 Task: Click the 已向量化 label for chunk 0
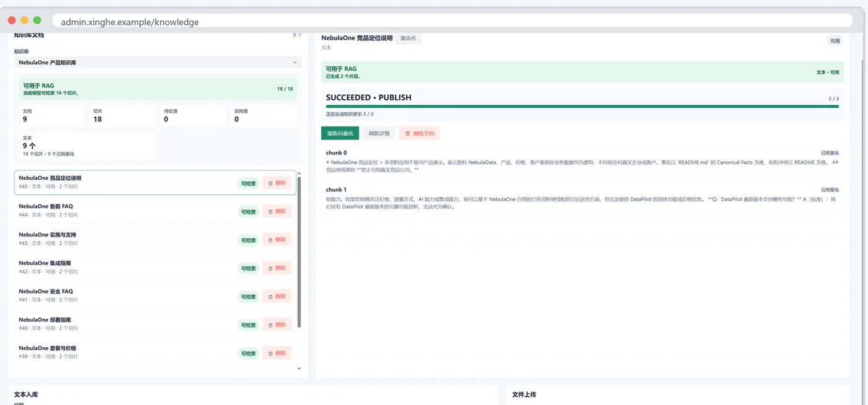tap(830, 153)
